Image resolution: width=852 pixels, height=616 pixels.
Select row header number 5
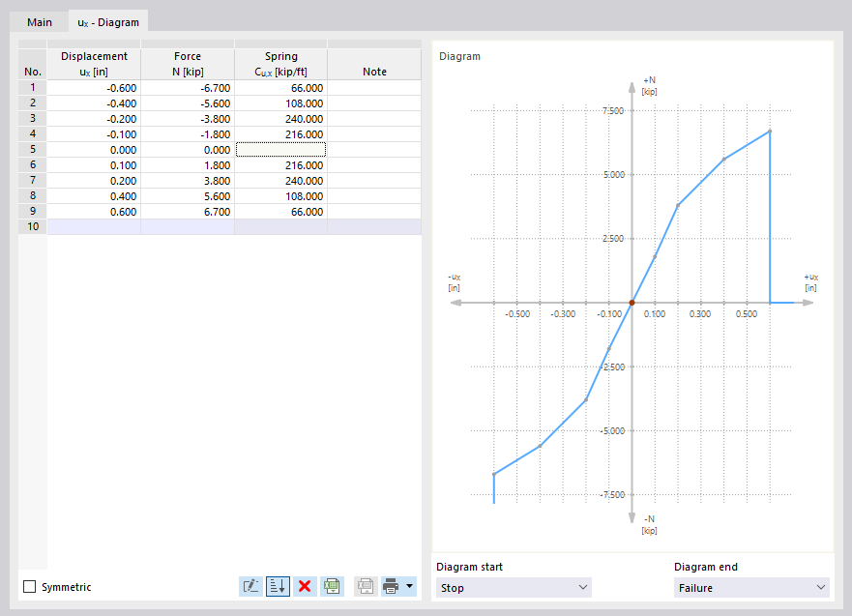coord(33,149)
